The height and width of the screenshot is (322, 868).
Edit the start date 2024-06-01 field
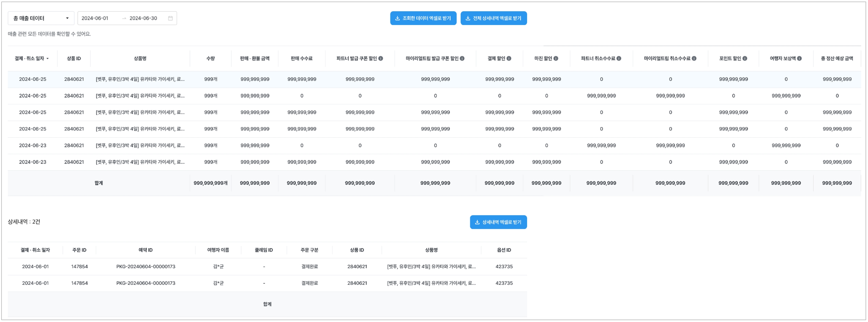pos(95,18)
